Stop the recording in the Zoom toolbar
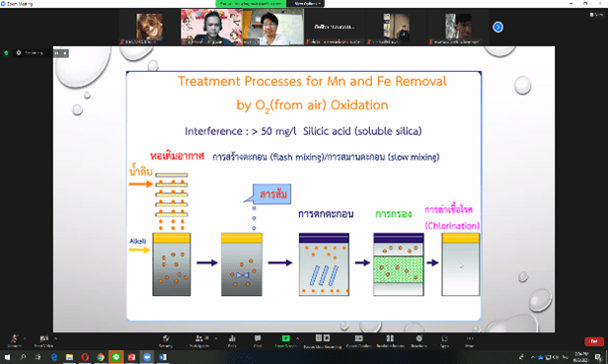Image resolution: width=608 pixels, height=364 pixels. [327, 338]
